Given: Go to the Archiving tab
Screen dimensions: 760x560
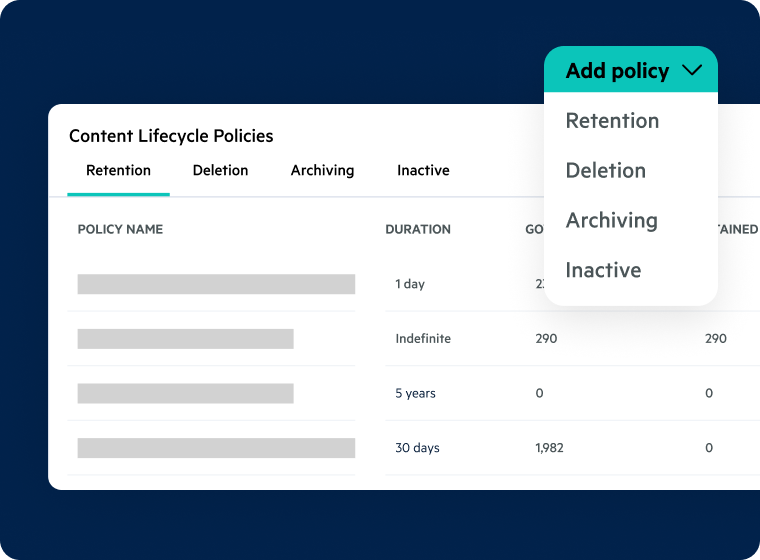Looking at the screenshot, I should (x=322, y=171).
